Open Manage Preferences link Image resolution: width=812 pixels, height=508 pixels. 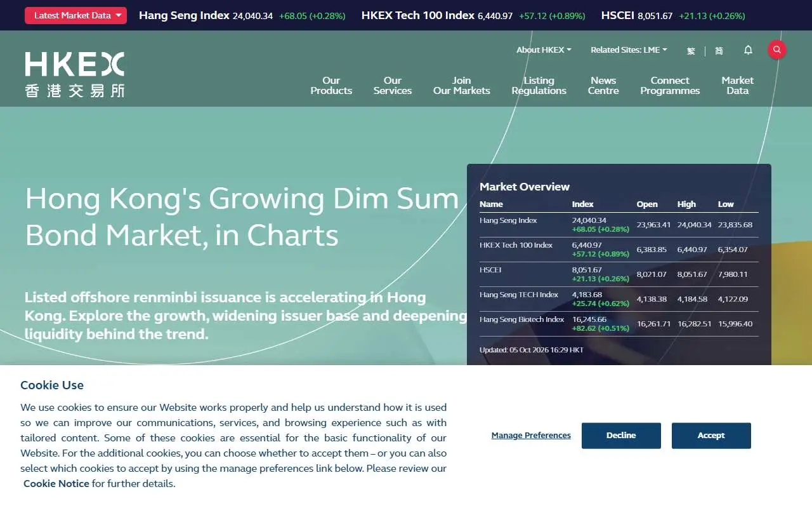point(531,436)
